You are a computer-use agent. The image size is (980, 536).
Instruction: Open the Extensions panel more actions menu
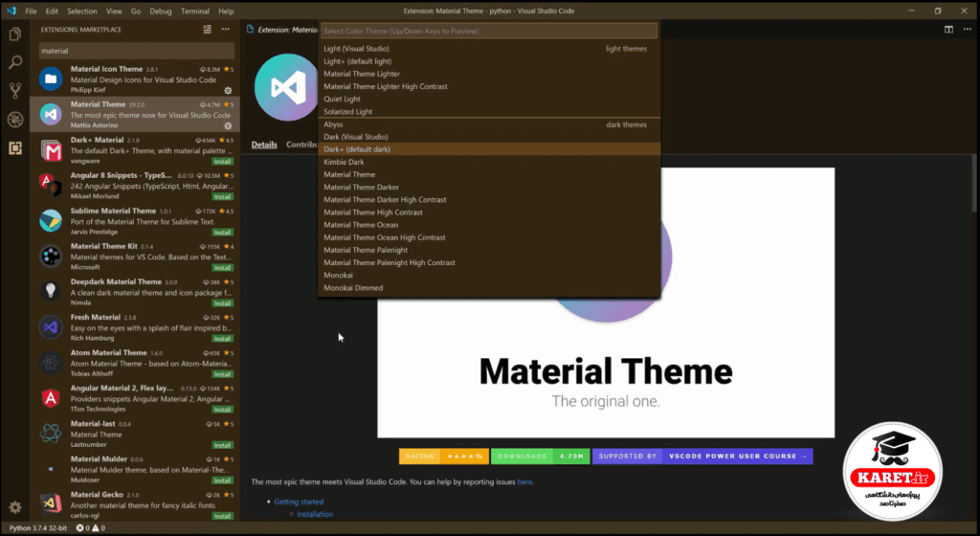(226, 30)
